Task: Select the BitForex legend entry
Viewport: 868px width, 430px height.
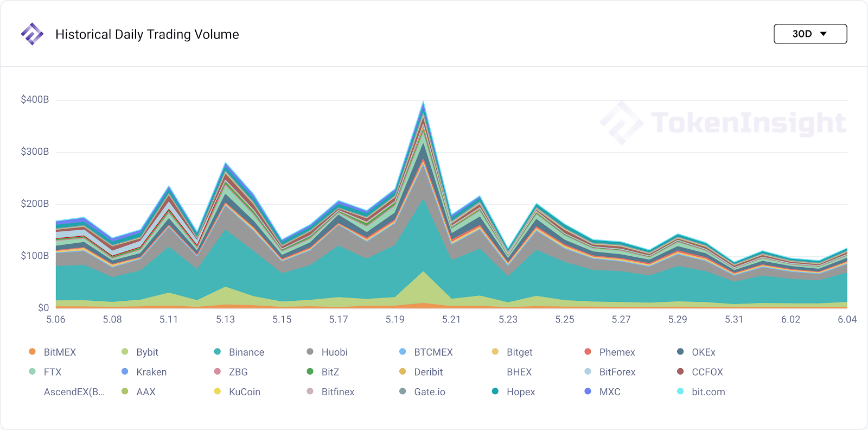Action: click(610, 372)
